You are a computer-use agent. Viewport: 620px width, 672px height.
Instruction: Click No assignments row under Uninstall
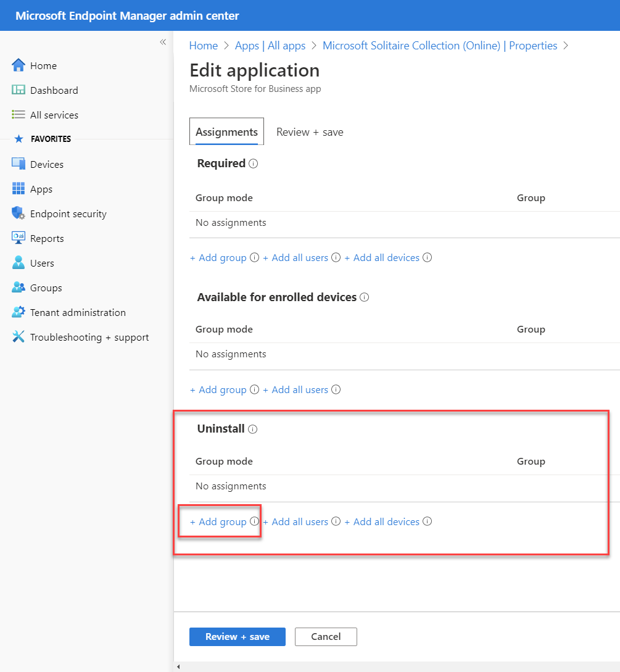(405, 486)
